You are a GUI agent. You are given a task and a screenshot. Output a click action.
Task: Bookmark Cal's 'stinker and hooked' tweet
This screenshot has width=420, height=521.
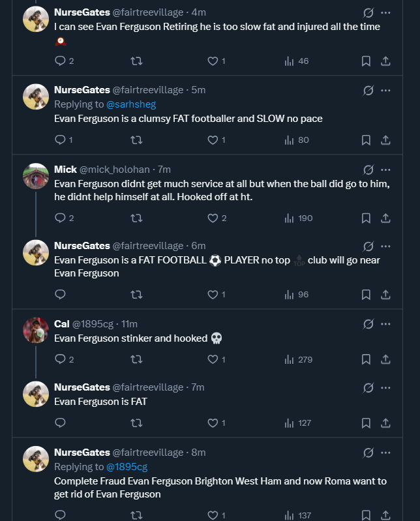(366, 359)
